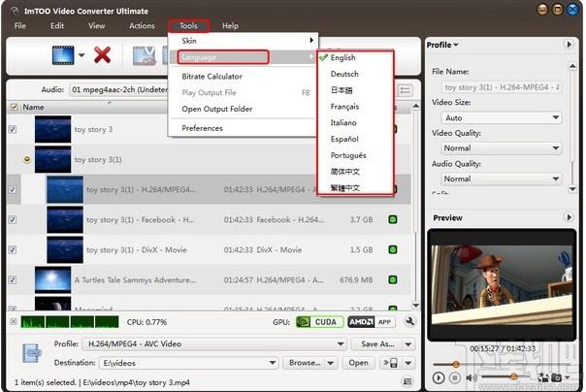This screenshot has height=392, width=586.
Task: Open the export to device dropdown arrow
Action: tap(408, 363)
